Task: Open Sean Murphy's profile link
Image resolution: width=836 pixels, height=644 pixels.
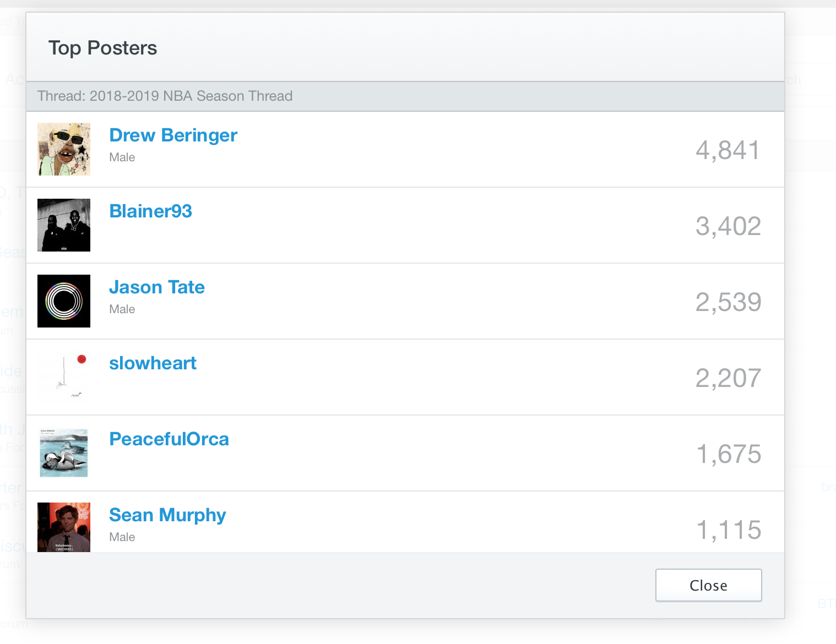Action: (167, 515)
